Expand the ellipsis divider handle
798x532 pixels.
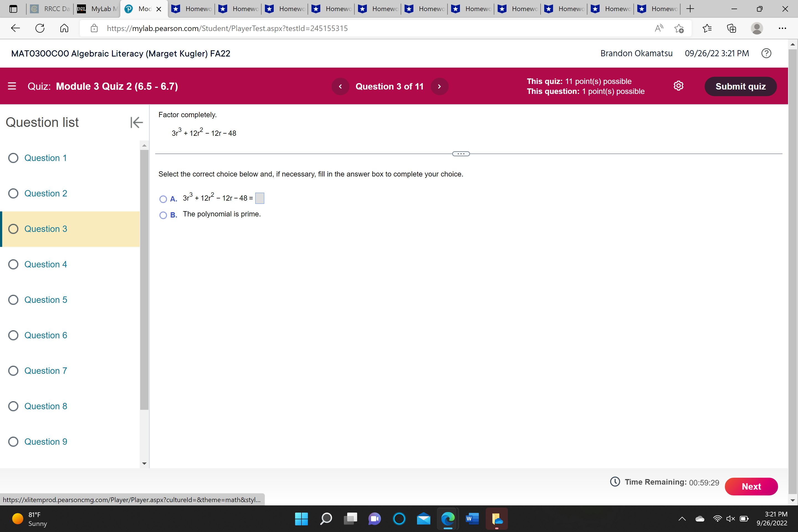461,154
